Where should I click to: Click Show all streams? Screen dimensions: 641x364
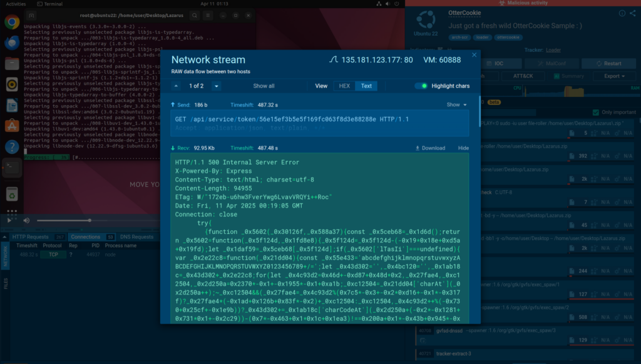pos(264,86)
